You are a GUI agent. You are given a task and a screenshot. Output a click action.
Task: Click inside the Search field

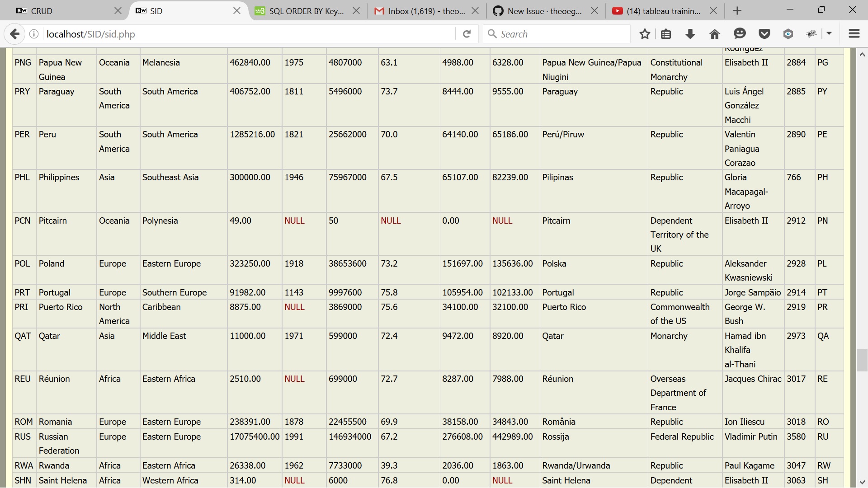coord(556,33)
